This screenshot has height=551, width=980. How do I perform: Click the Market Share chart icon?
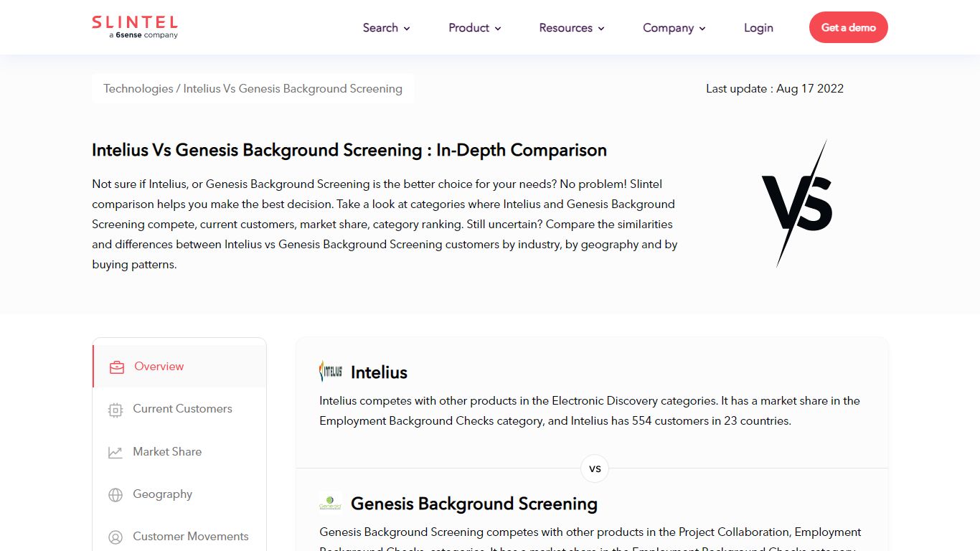(x=116, y=453)
